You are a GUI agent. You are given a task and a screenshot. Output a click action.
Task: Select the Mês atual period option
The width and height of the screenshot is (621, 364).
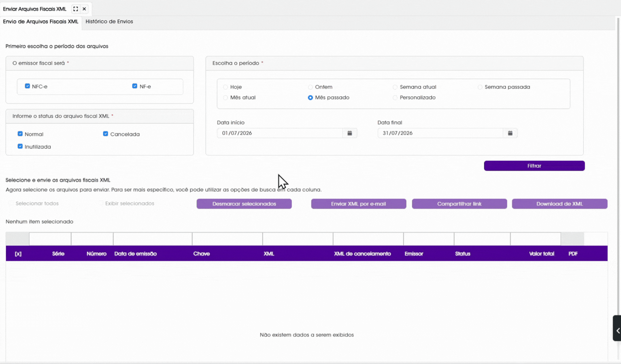coord(225,97)
